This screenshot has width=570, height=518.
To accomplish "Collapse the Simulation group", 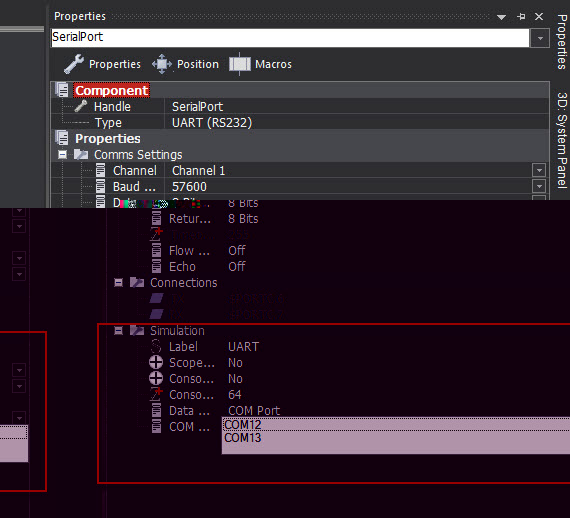I will tap(119, 330).
